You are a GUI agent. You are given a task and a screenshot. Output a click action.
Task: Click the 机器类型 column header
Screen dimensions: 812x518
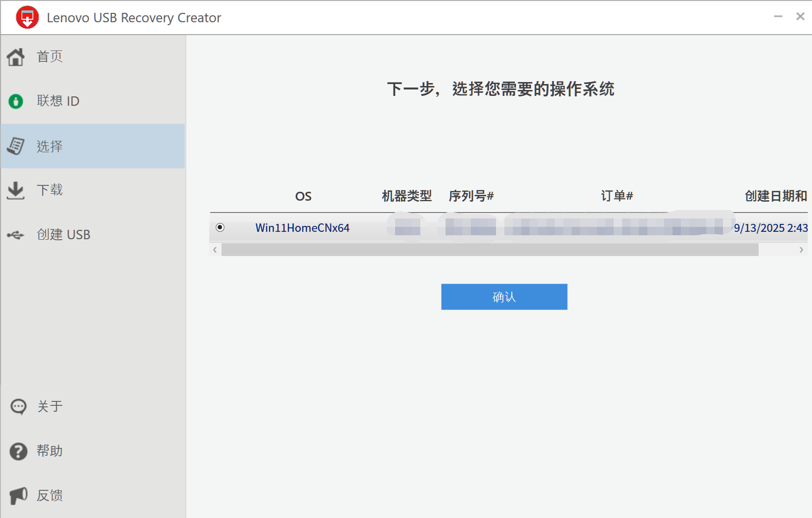[x=406, y=196]
